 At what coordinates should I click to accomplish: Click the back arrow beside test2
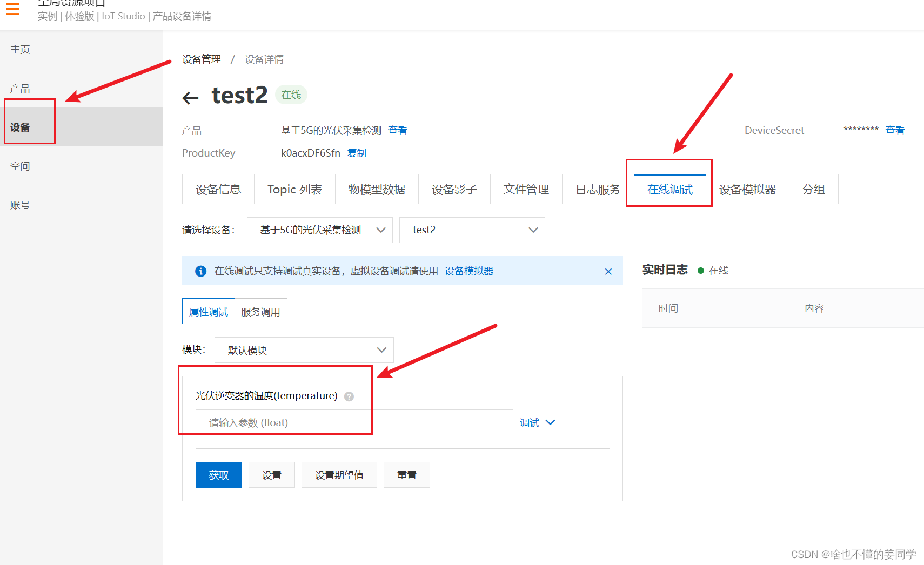pyautogui.click(x=190, y=97)
